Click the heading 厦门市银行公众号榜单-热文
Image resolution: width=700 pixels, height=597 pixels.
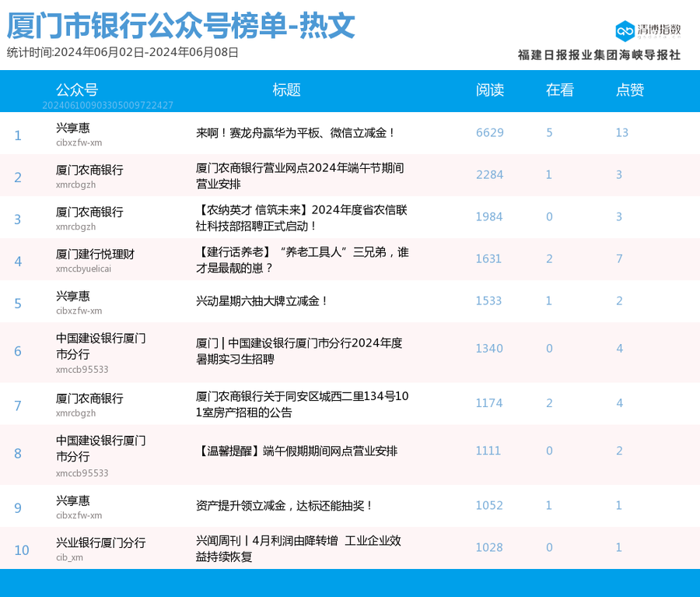click(179, 26)
